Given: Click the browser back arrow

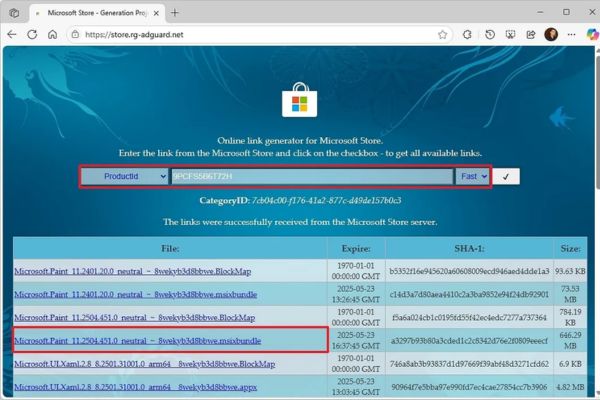Looking at the screenshot, I should pos(12,34).
